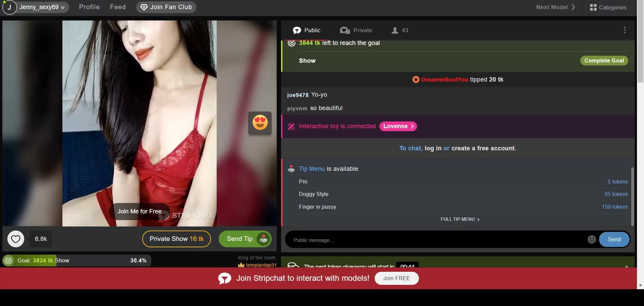This screenshot has width=644, height=306.
Task: Open the Feed menu item
Action: [x=118, y=7]
